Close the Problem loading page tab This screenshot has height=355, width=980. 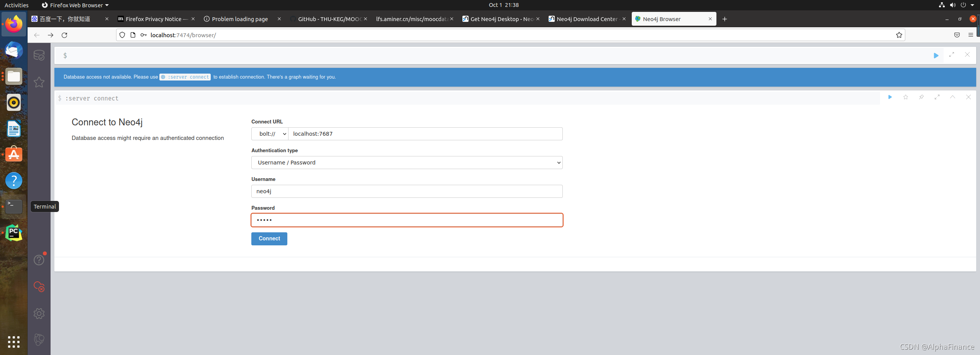coord(279,19)
